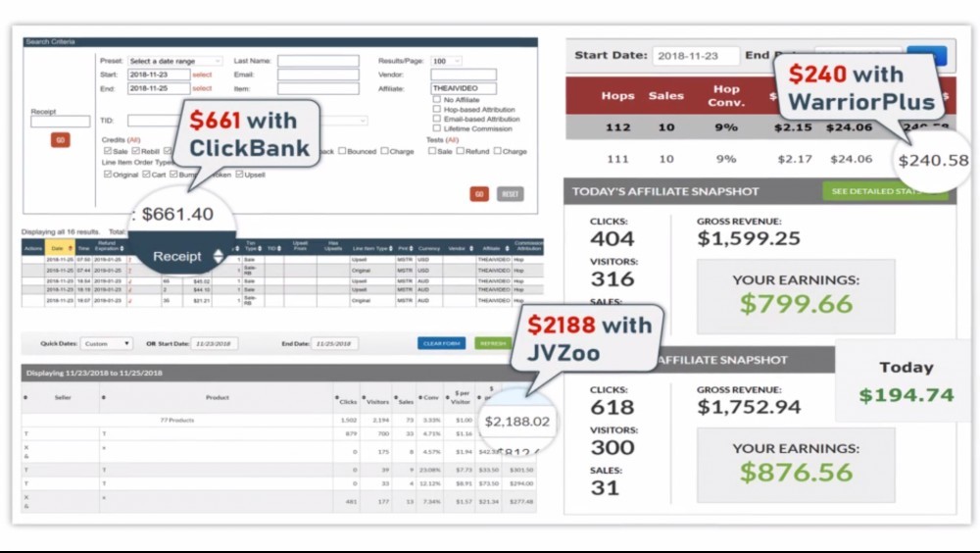The width and height of the screenshot is (980, 553).
Task: Check the No Affiliate box
Action: [x=437, y=99]
